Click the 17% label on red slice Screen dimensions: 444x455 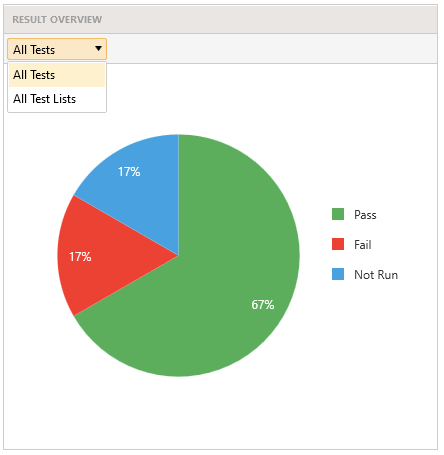[x=80, y=257]
